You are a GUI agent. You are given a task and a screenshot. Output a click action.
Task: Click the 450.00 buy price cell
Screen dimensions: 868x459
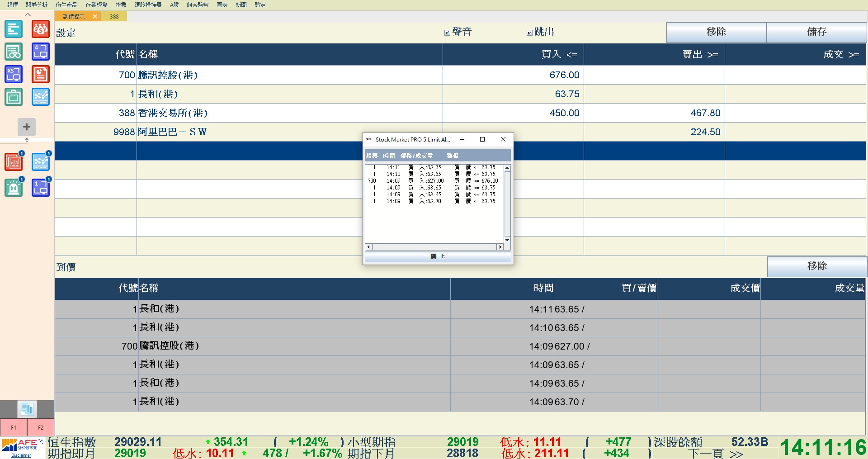point(513,113)
